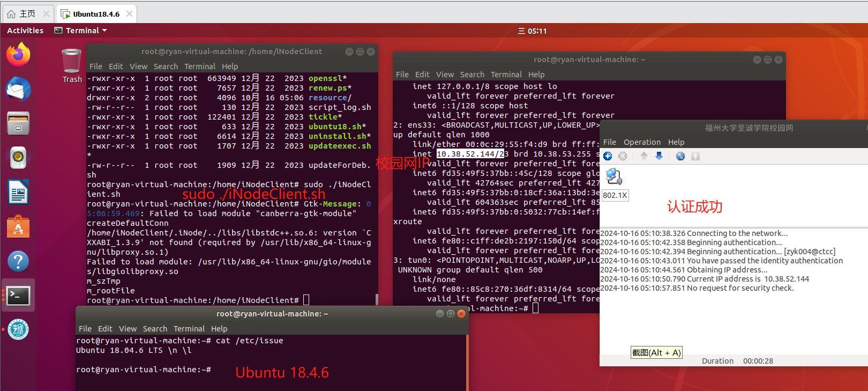868x391 pixels.
Task: Open File menu in iNodeClient terminal
Action: point(96,67)
